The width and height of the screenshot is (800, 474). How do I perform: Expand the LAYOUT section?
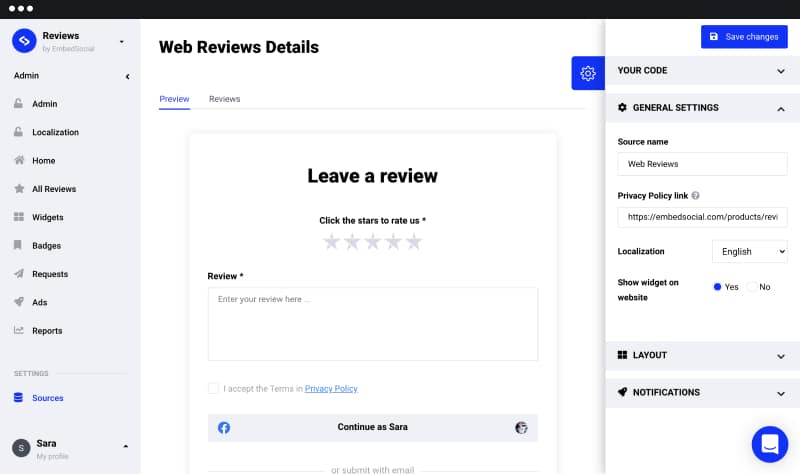(x=702, y=355)
